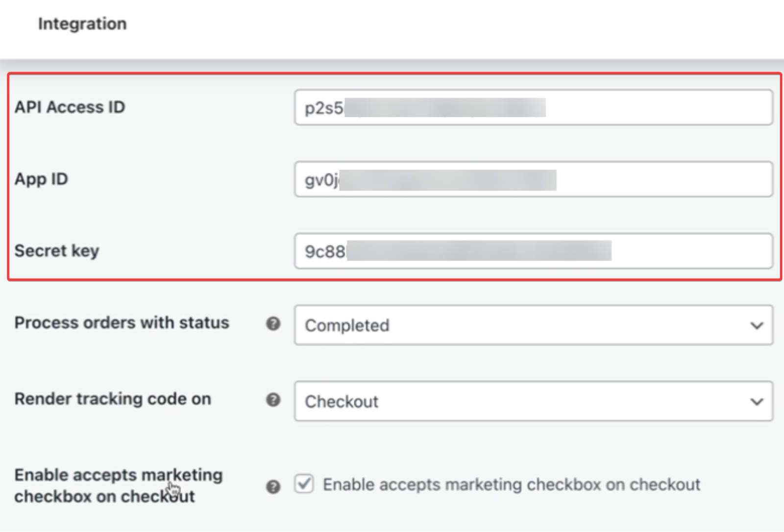Screen dimensions: 784x532
Task: Select the Integration section heading
Action: (82, 23)
